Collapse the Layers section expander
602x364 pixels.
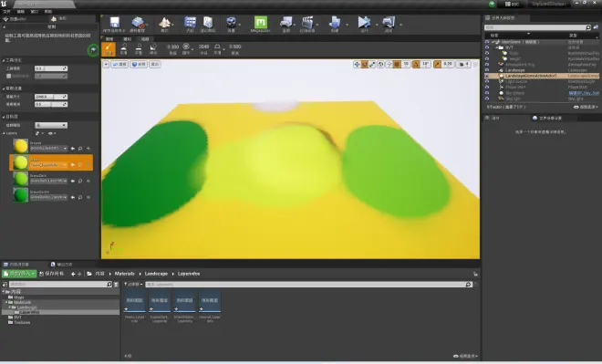click(x=4, y=133)
